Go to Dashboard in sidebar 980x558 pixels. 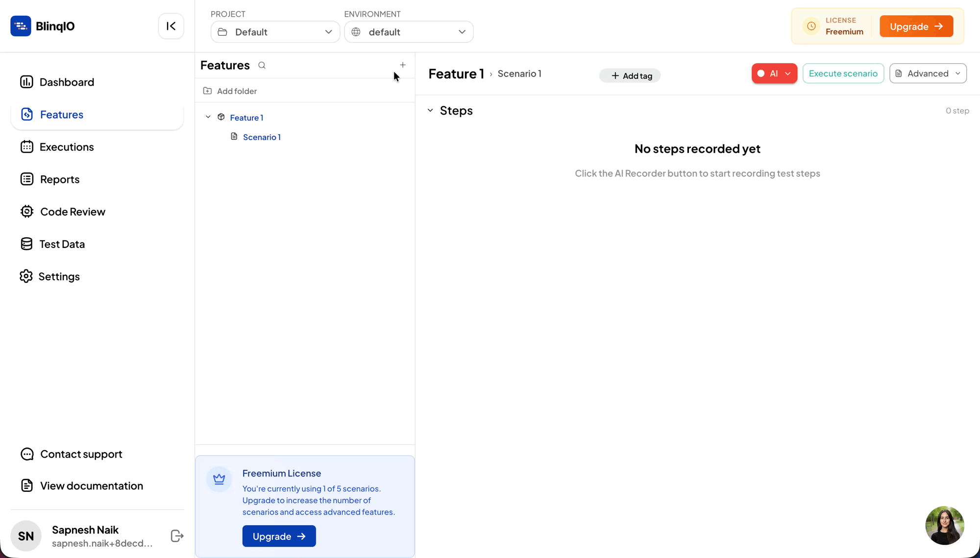point(67,82)
